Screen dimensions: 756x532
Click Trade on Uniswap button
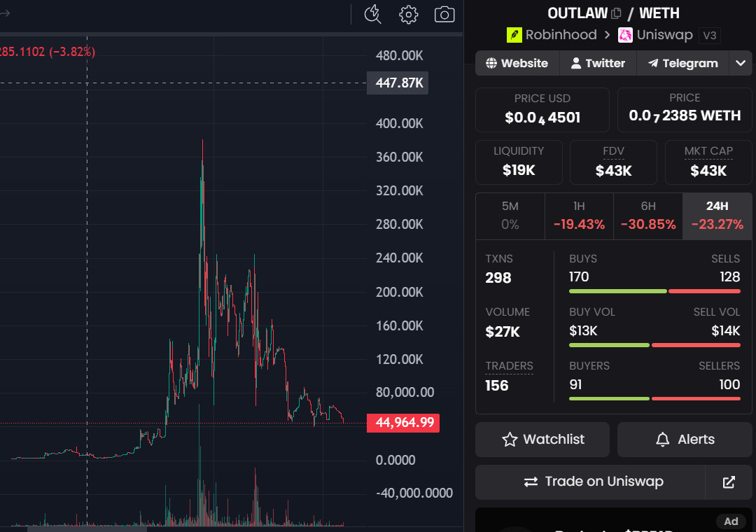point(590,482)
